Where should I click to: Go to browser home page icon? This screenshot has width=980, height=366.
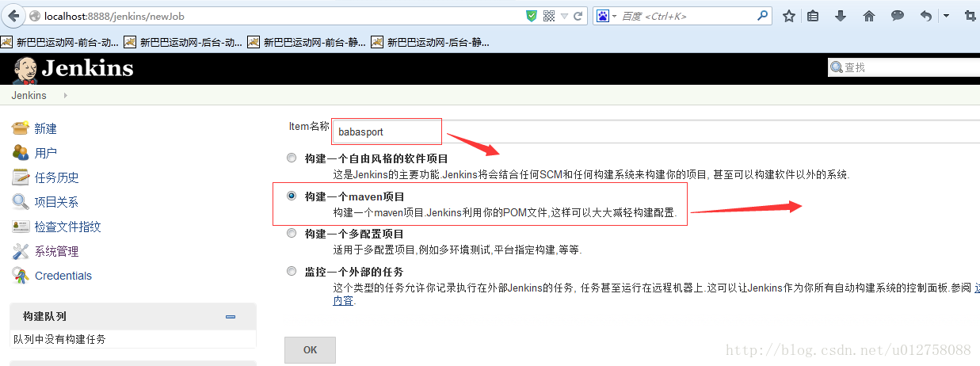click(869, 16)
